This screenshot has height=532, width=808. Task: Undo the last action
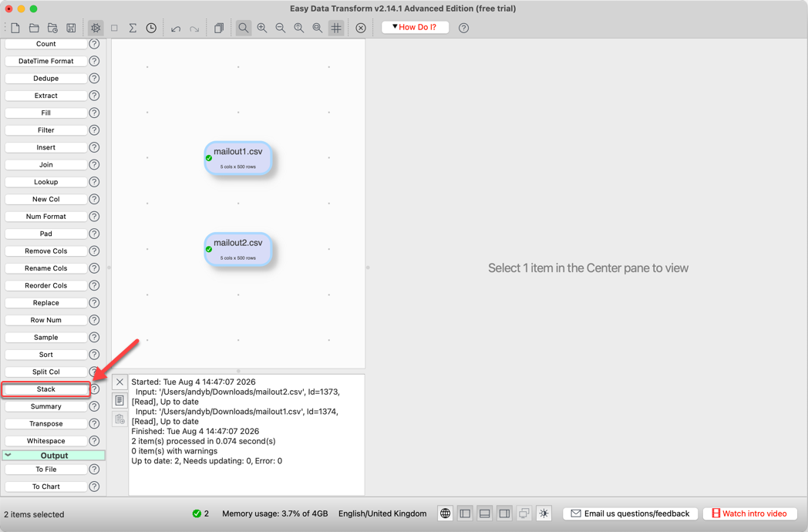(176, 29)
